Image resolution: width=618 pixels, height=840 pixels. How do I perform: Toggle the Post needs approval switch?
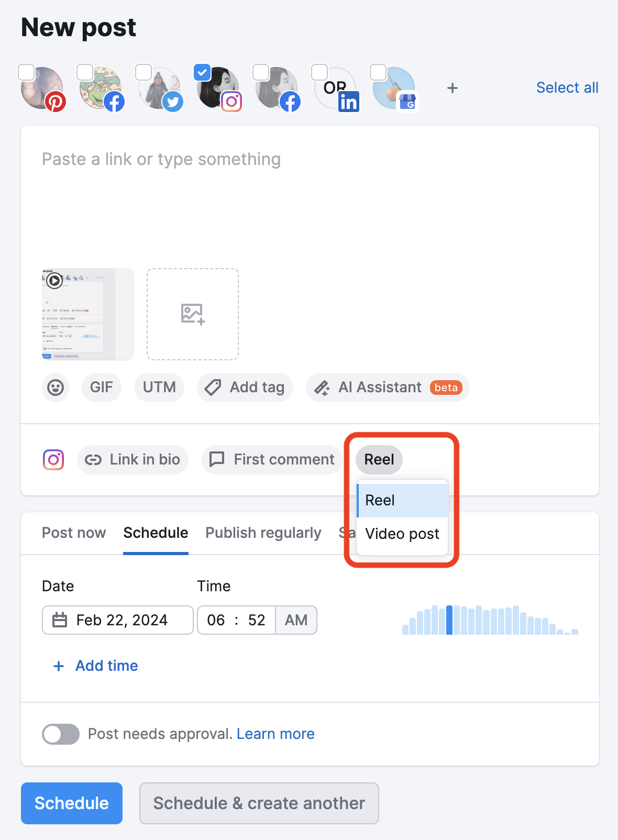pyautogui.click(x=61, y=734)
